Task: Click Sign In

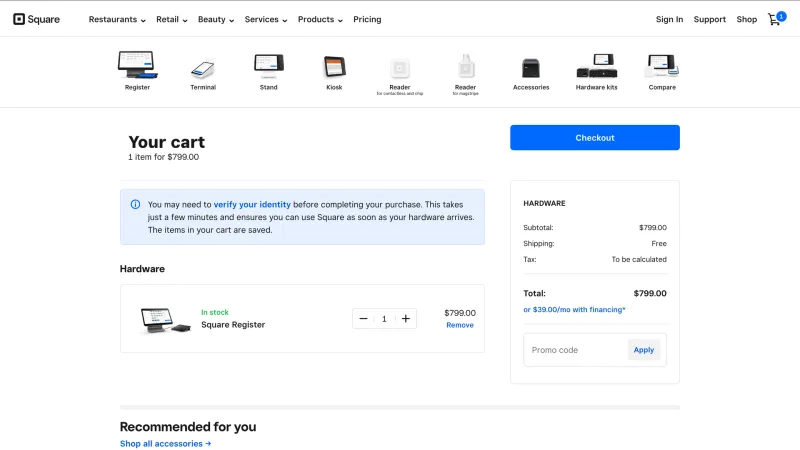Action: (669, 19)
